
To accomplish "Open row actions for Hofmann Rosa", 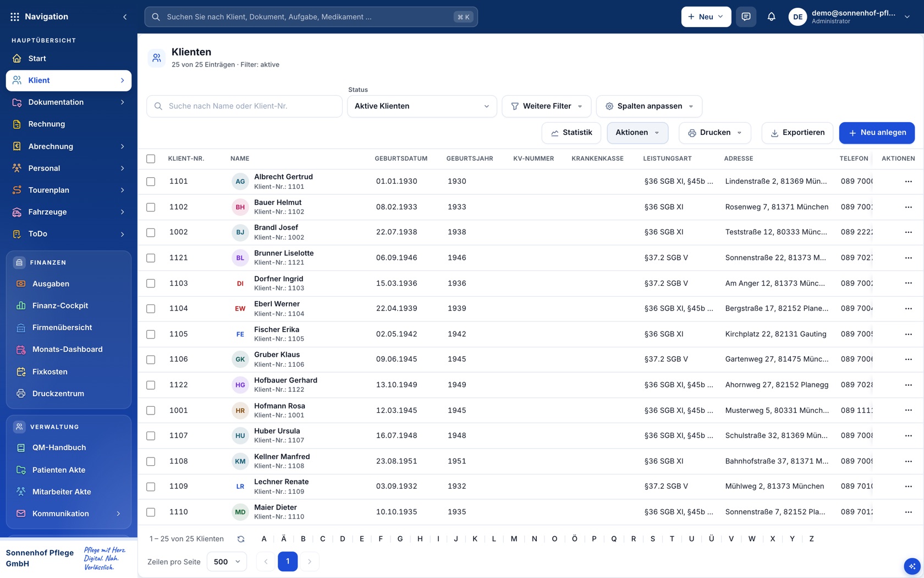I will 908,410.
